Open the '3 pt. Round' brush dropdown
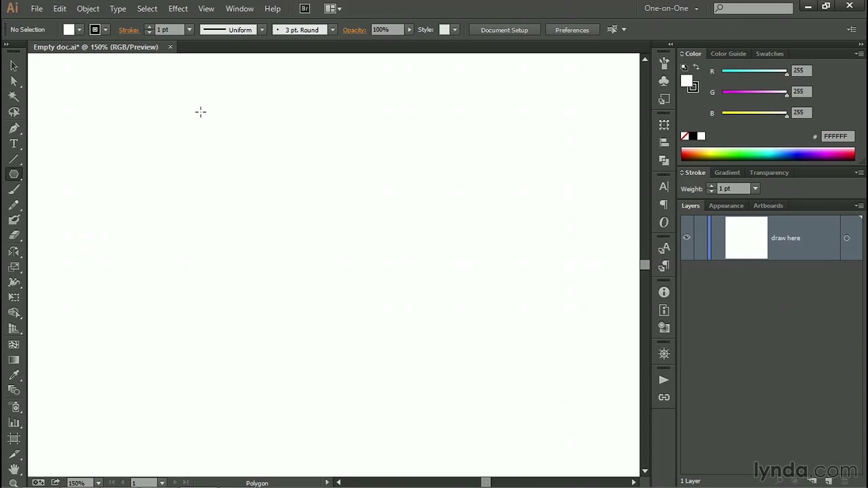868x488 pixels. [x=332, y=30]
